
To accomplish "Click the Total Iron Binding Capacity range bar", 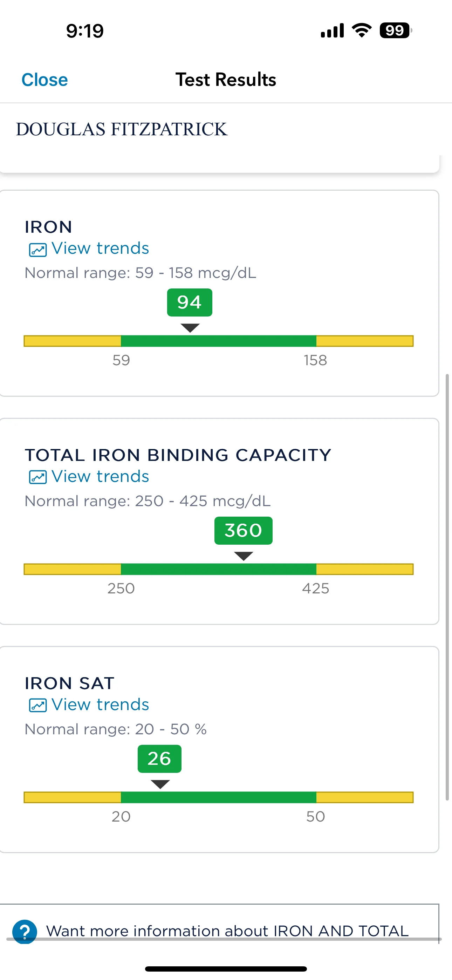I will [218, 569].
